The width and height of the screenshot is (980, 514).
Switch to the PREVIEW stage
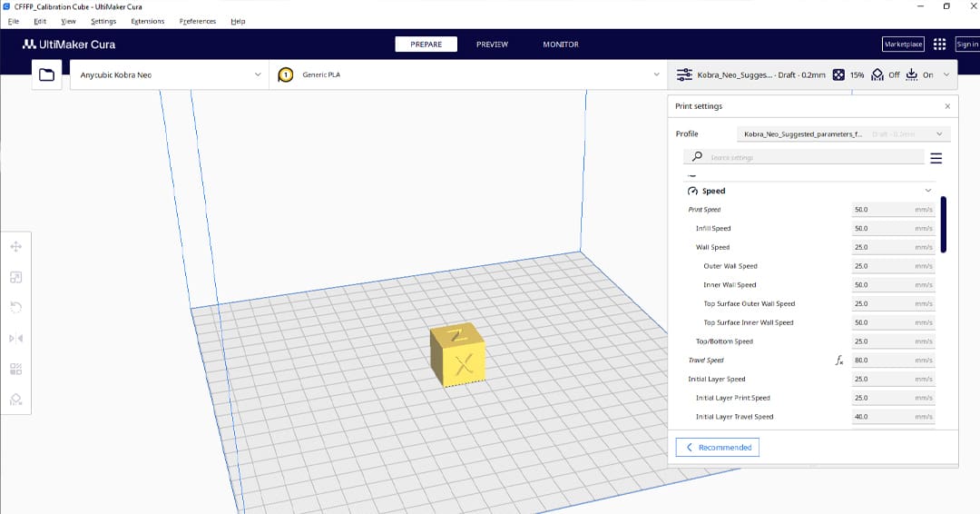[x=492, y=44]
